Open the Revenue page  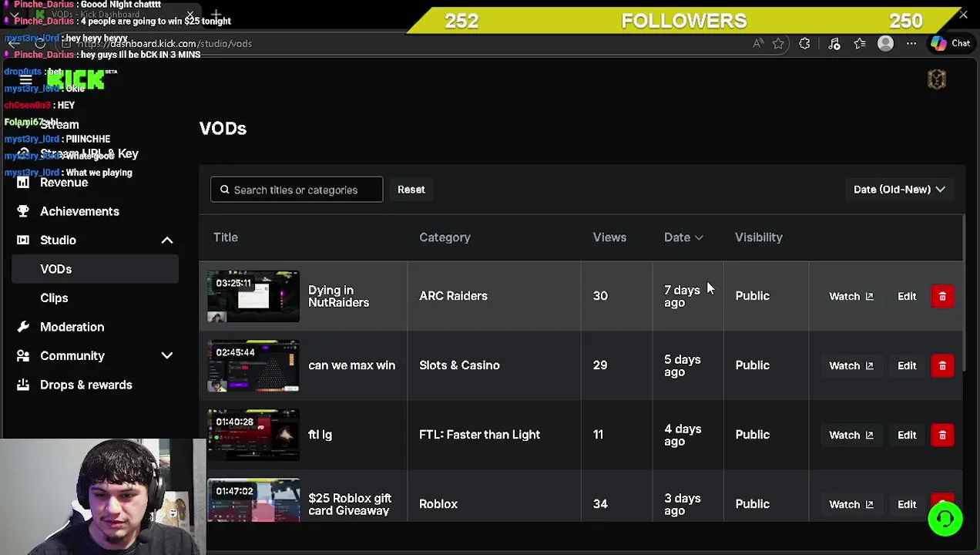(64, 183)
